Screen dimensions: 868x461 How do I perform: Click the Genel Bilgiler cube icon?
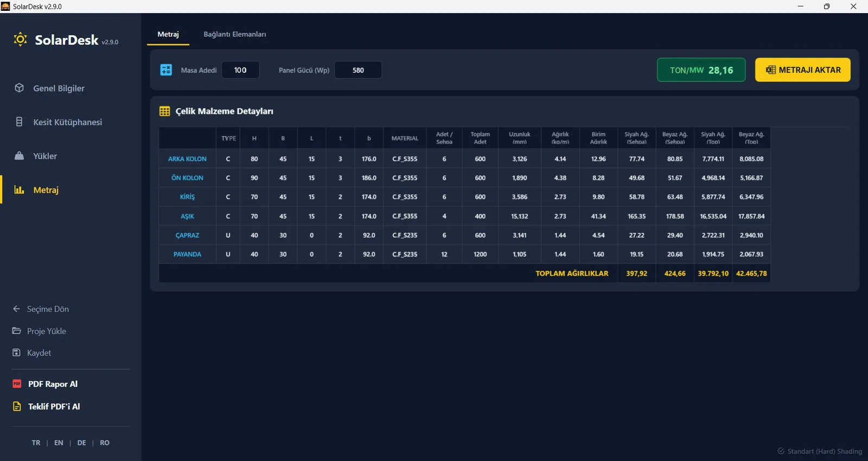tap(19, 88)
